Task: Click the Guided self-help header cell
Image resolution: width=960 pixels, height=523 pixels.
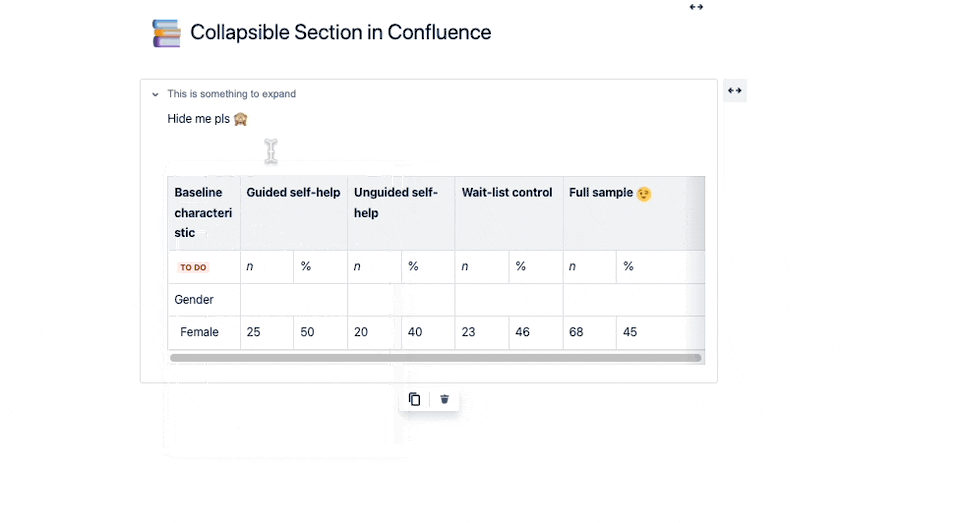Action: click(293, 193)
